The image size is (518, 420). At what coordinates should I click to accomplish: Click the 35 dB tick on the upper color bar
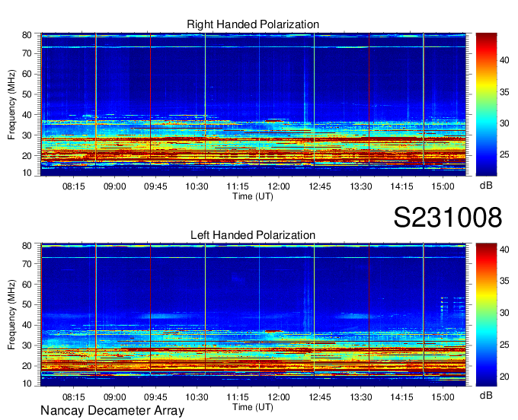coord(504,92)
